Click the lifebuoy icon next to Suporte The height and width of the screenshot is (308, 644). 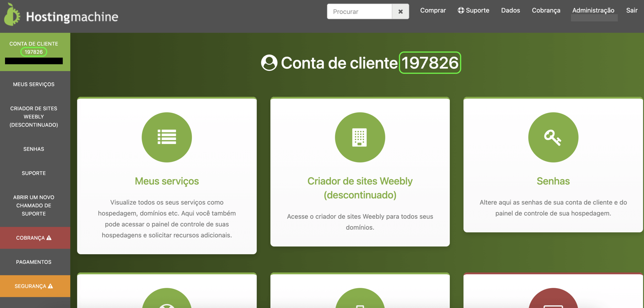[461, 10]
